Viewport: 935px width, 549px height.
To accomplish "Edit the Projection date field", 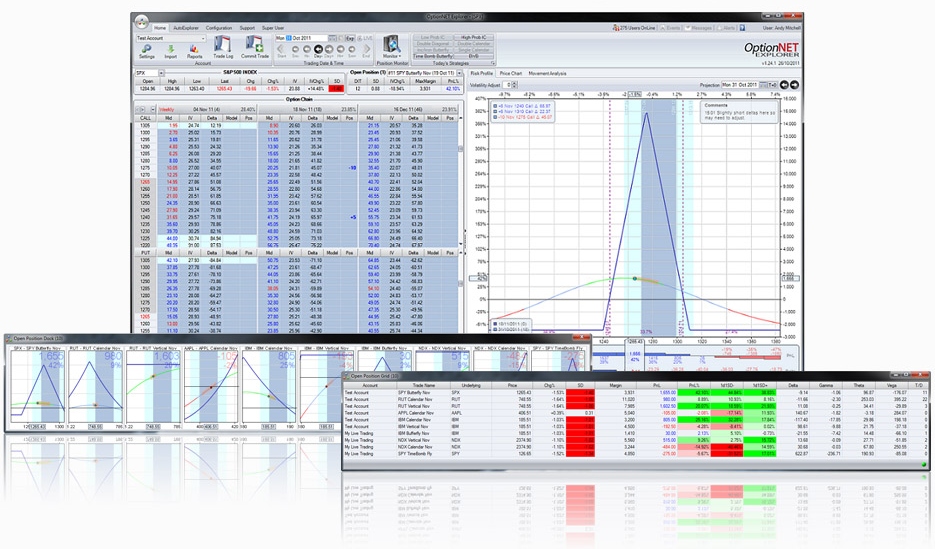I will coord(740,85).
